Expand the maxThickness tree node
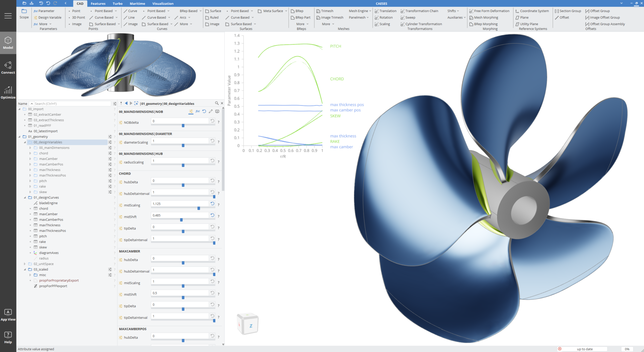 coord(30,170)
